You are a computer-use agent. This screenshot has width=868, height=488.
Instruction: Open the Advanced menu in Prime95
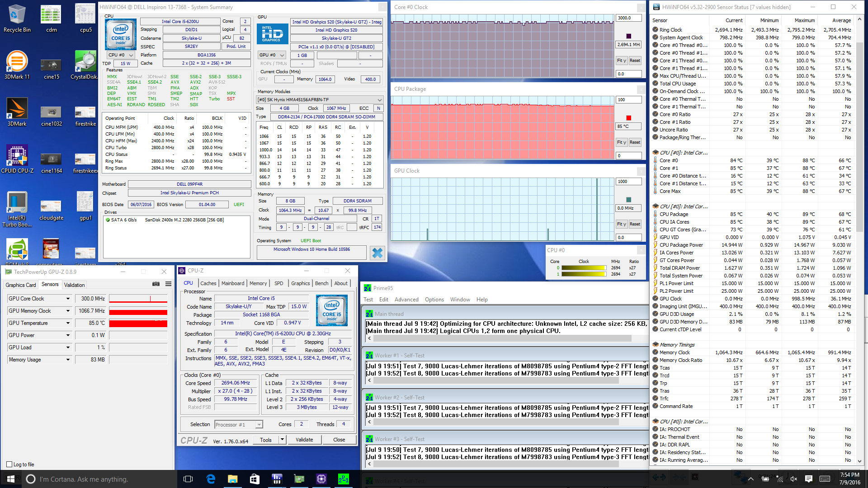click(406, 300)
